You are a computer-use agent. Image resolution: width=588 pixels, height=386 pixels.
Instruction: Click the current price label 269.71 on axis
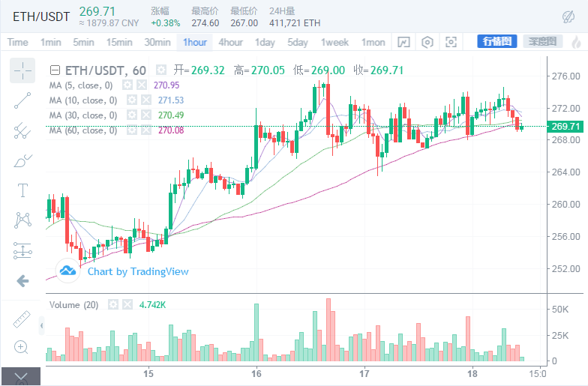[565, 126]
